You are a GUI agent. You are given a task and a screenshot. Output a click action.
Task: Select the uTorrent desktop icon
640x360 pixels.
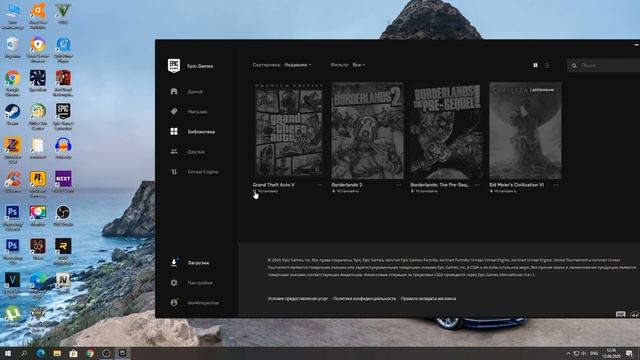pyautogui.click(x=12, y=316)
